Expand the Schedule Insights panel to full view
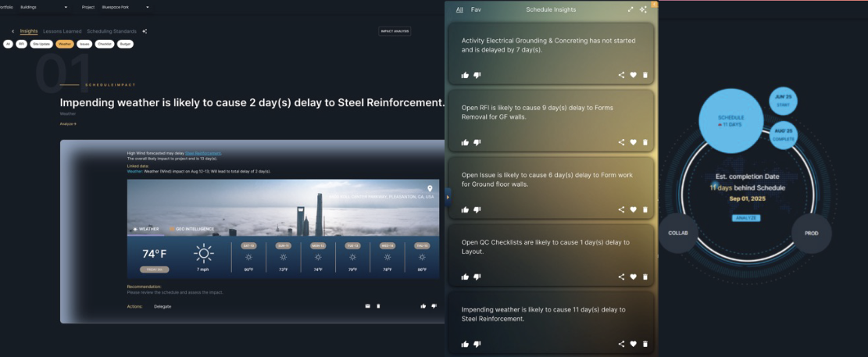Image resolution: width=868 pixels, height=357 pixels. pos(630,9)
